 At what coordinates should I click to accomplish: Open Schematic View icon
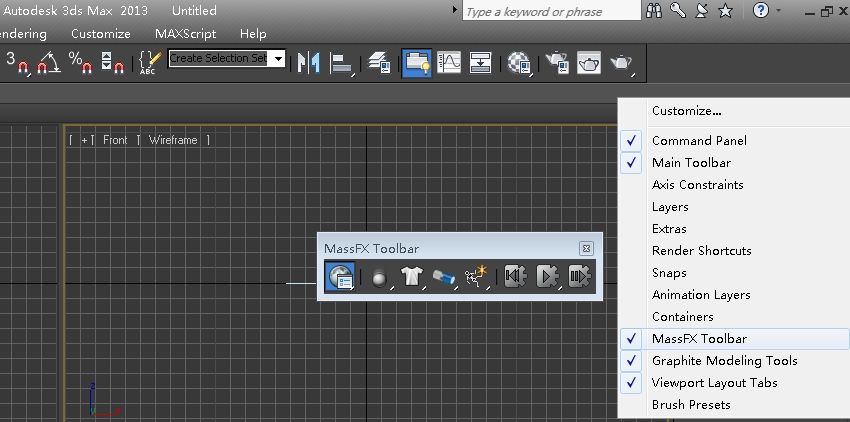pos(480,62)
